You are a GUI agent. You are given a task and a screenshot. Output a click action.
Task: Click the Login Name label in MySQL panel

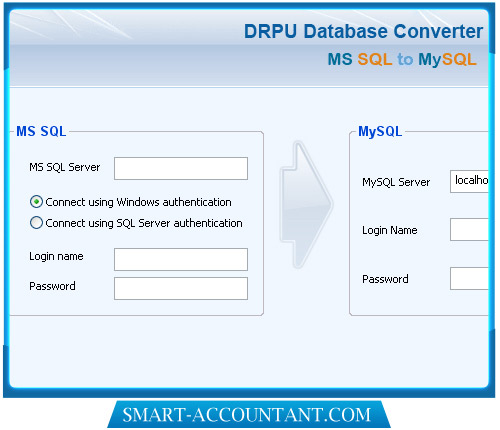tap(390, 230)
